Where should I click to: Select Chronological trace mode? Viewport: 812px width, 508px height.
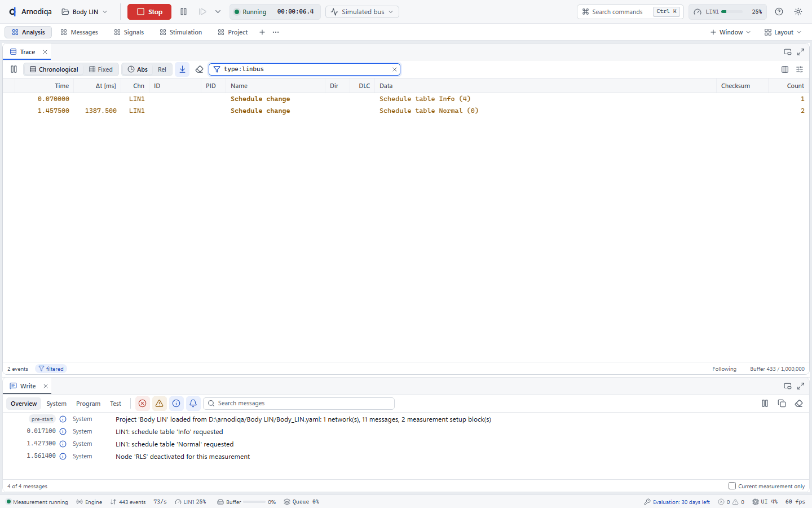(x=54, y=69)
